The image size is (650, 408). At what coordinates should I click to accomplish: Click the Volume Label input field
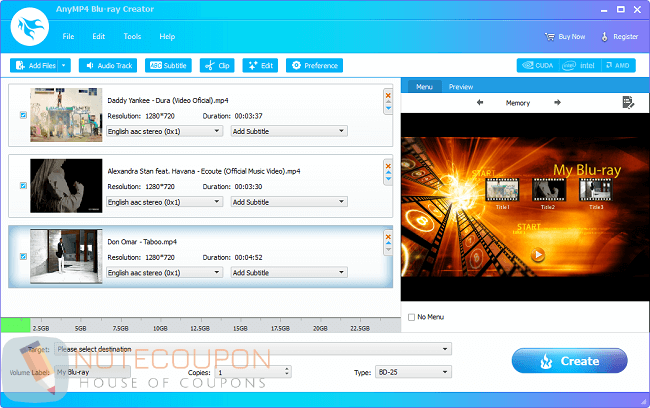pos(92,372)
